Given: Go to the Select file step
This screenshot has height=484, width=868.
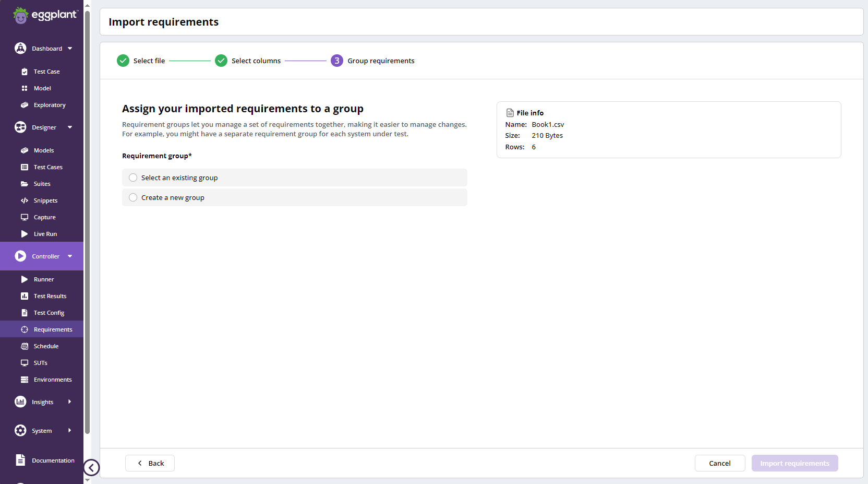Looking at the screenshot, I should point(141,61).
